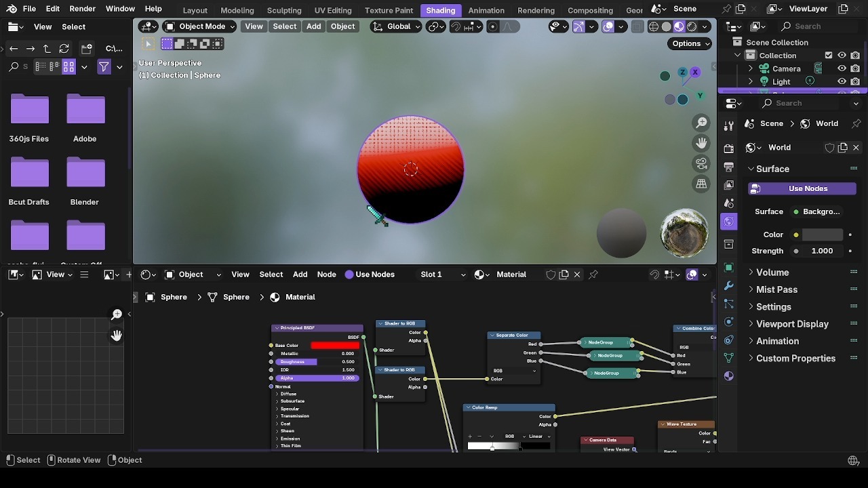Open the Physics properties tab
868x488 pixels.
click(728, 321)
